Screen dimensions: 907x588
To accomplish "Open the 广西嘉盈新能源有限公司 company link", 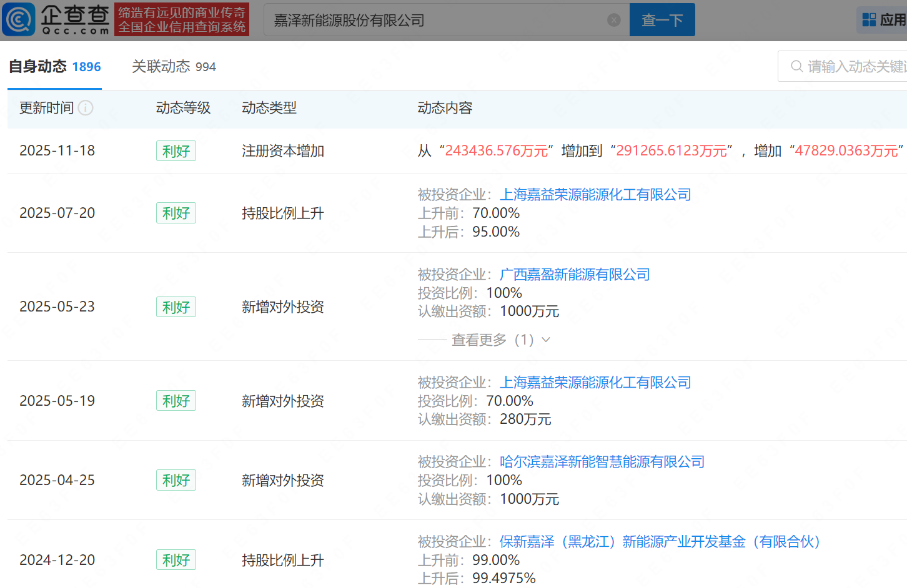I will [574, 274].
